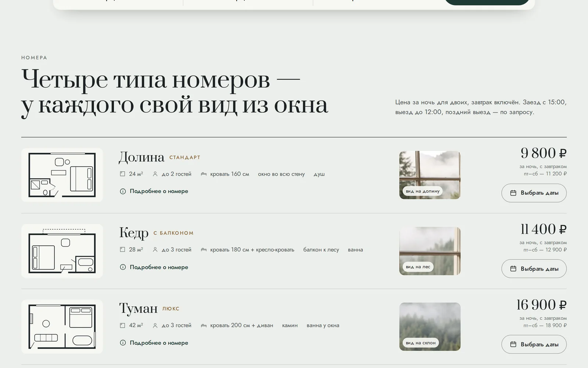This screenshot has height=368, width=588.
Task: Click the вид на склон label
Action: pos(421,343)
